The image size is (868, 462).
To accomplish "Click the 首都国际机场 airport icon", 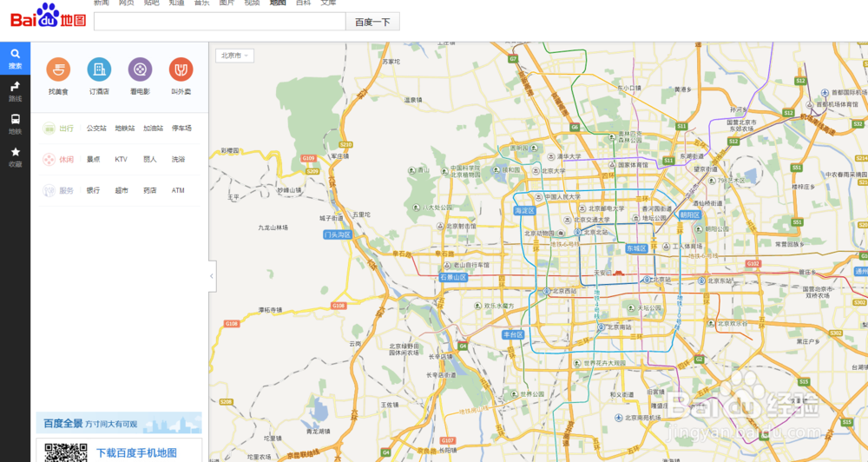I will 825,93.
